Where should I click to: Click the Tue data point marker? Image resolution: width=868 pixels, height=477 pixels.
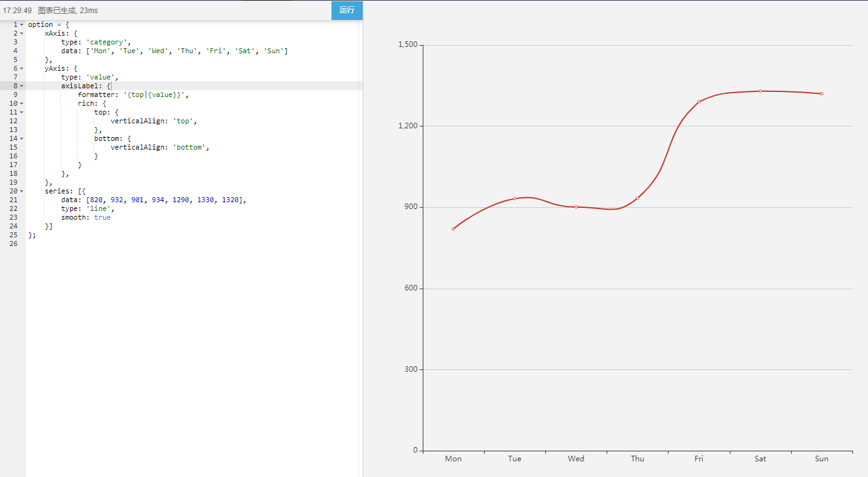[x=515, y=198]
